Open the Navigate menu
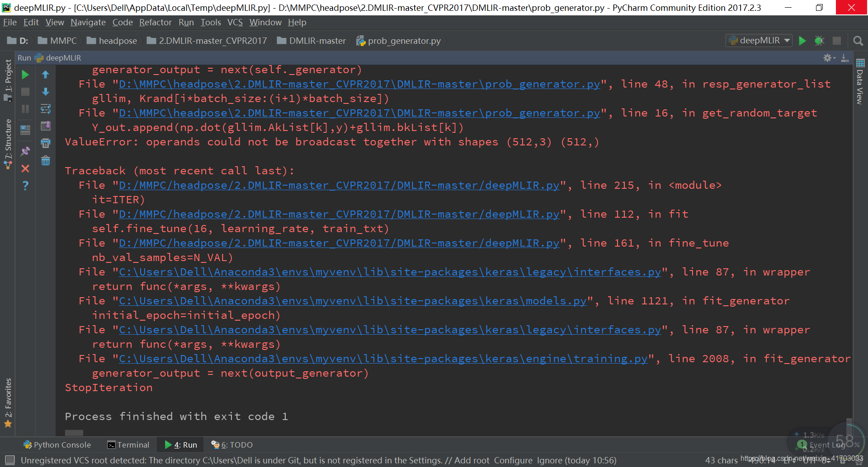Screen dimensions: 868x467 (x=88, y=22)
